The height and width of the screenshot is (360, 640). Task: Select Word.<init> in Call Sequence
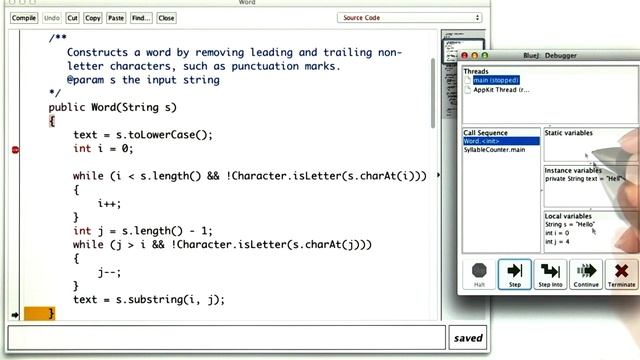pyautogui.click(x=501, y=141)
